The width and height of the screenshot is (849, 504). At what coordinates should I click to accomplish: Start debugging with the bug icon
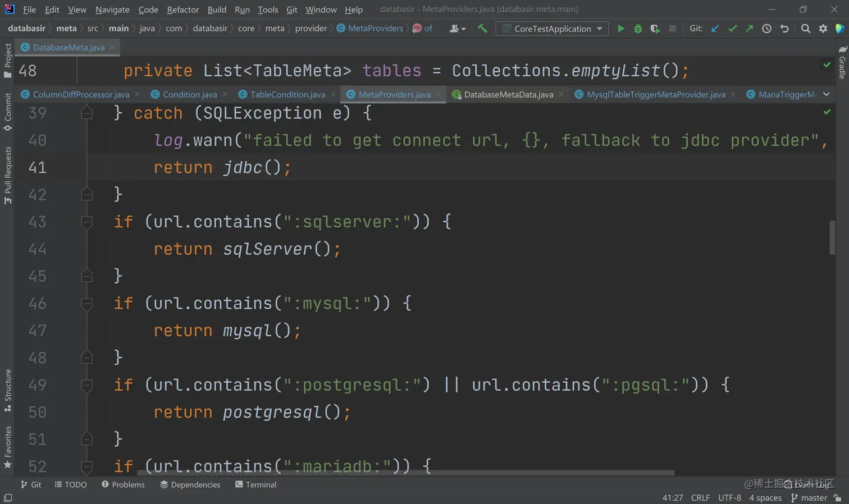click(x=638, y=29)
